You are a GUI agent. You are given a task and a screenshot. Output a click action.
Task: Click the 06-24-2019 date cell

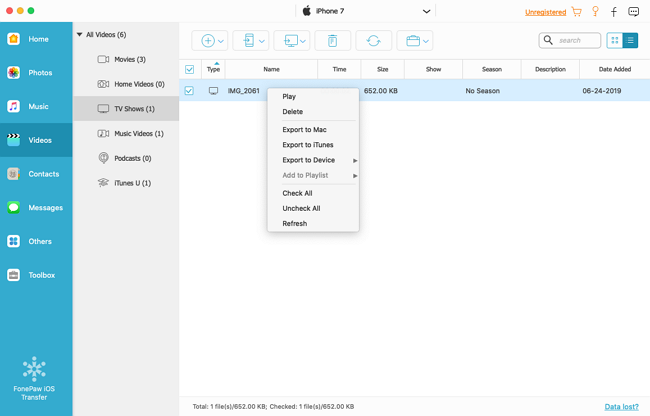tap(601, 91)
